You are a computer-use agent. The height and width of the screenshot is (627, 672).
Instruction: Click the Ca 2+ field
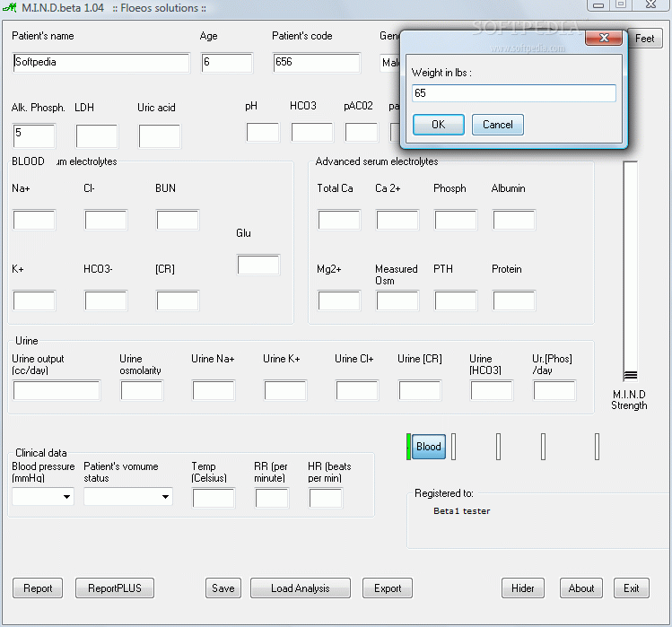397,220
